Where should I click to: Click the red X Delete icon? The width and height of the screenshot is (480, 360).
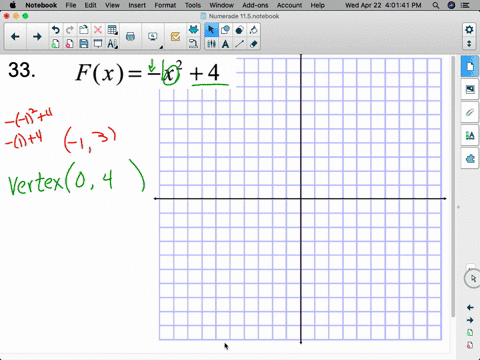(x=98, y=30)
